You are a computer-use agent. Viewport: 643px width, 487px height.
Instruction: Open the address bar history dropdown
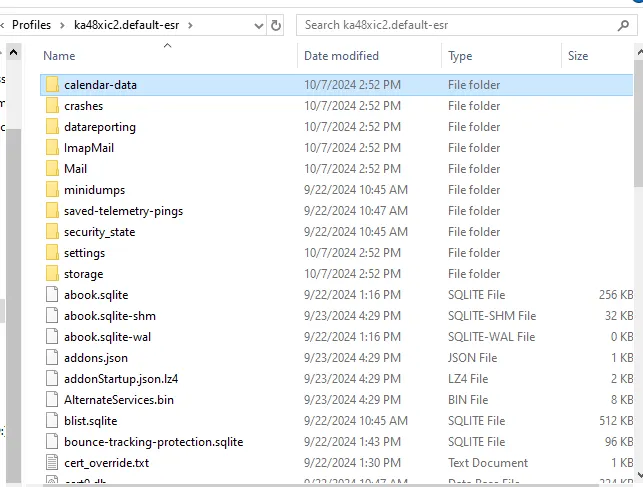tap(259, 26)
